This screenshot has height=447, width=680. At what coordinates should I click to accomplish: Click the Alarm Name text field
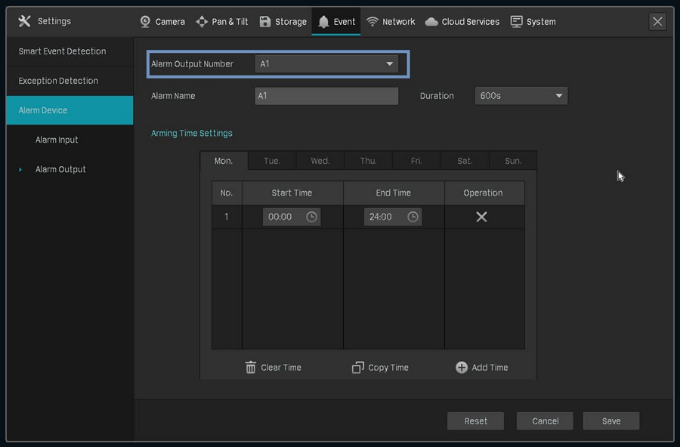(327, 96)
